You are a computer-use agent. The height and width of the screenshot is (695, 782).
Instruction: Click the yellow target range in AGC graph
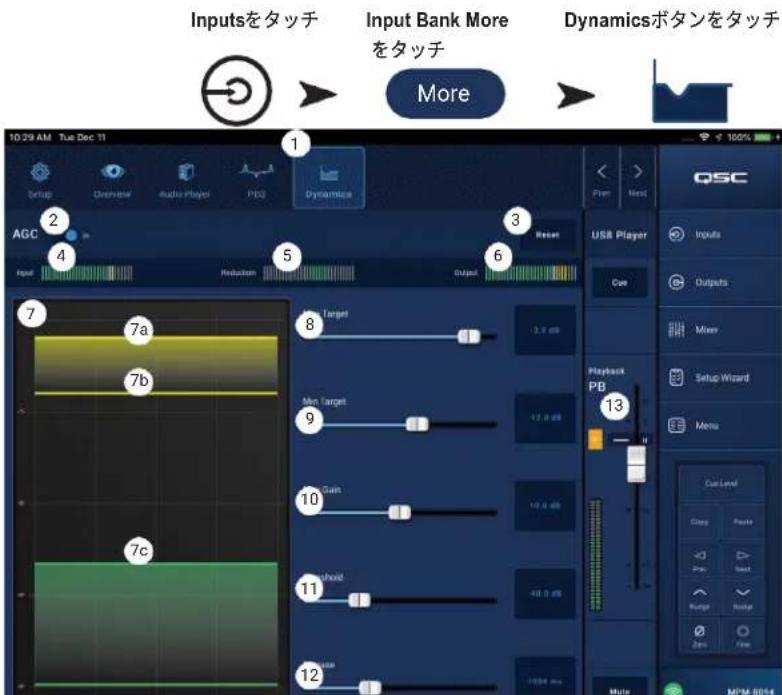[x=156, y=365]
